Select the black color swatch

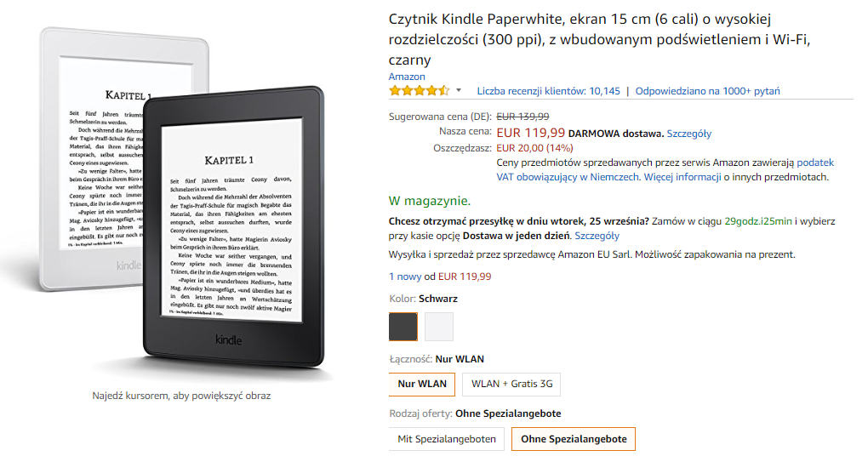tap(403, 327)
